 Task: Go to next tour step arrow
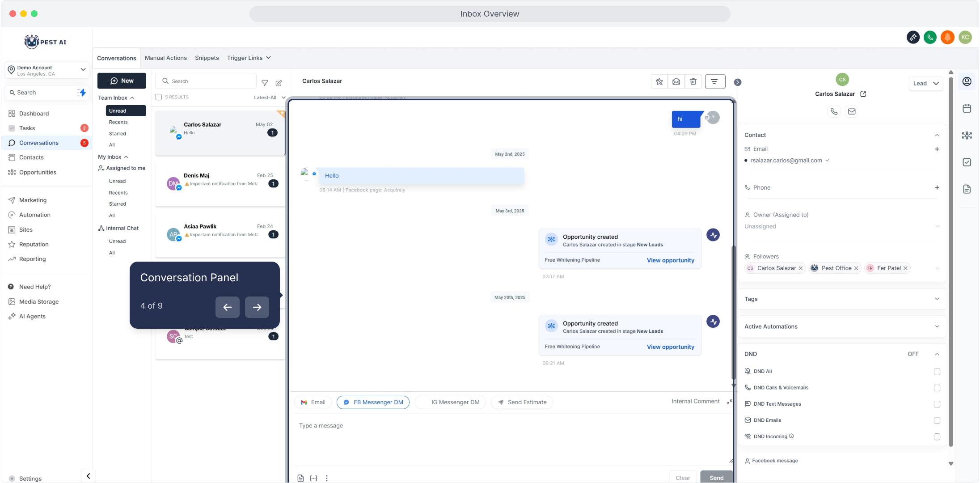(x=257, y=307)
